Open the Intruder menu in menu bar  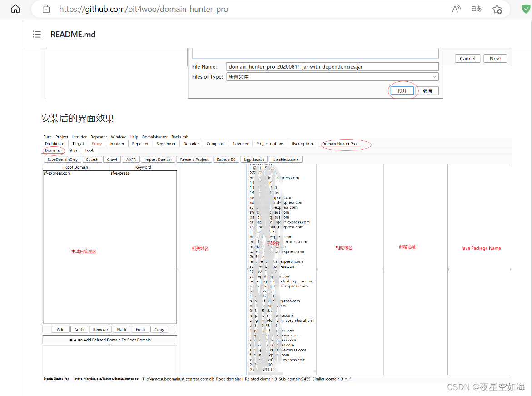pos(80,137)
